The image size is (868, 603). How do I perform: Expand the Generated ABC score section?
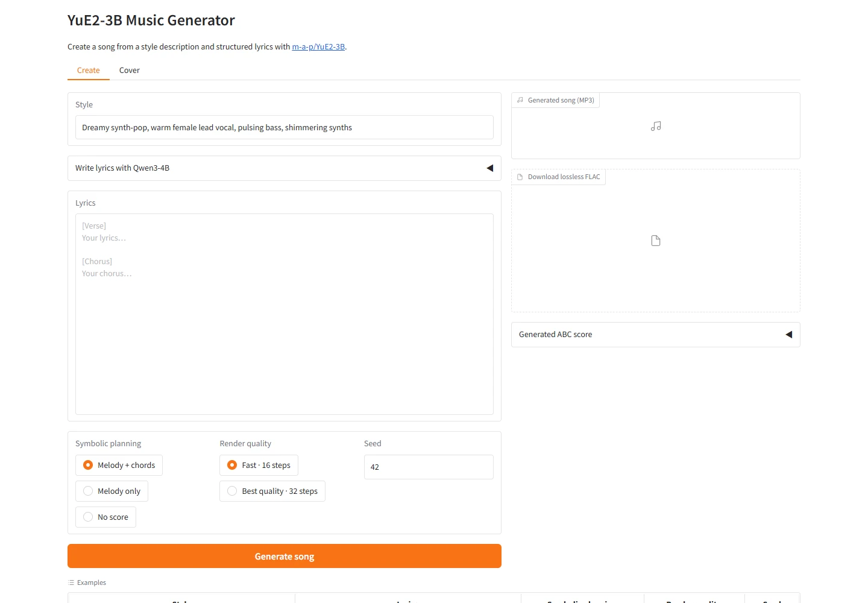point(656,335)
